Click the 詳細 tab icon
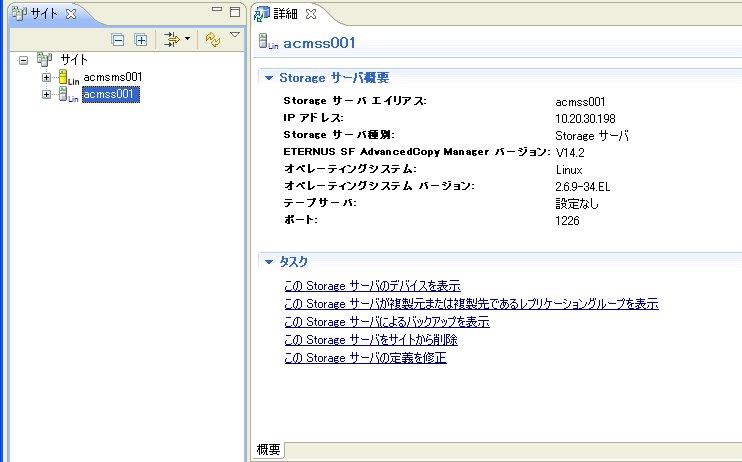Image resolution: width=742 pixels, height=462 pixels. [x=262, y=14]
